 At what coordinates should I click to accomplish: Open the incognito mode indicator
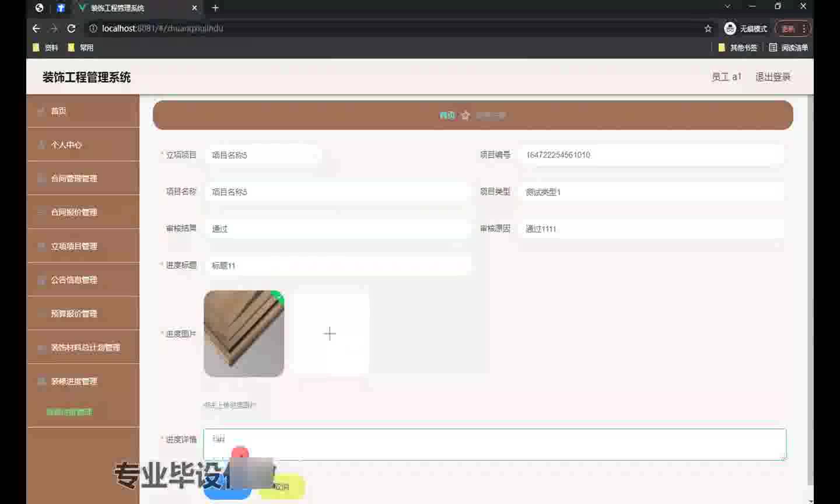point(745,28)
